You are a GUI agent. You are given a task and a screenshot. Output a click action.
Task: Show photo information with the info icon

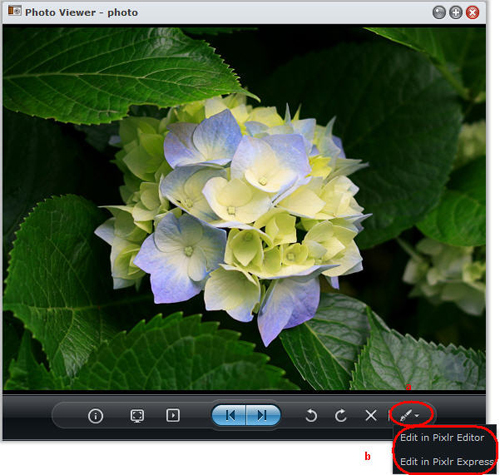[95, 416]
